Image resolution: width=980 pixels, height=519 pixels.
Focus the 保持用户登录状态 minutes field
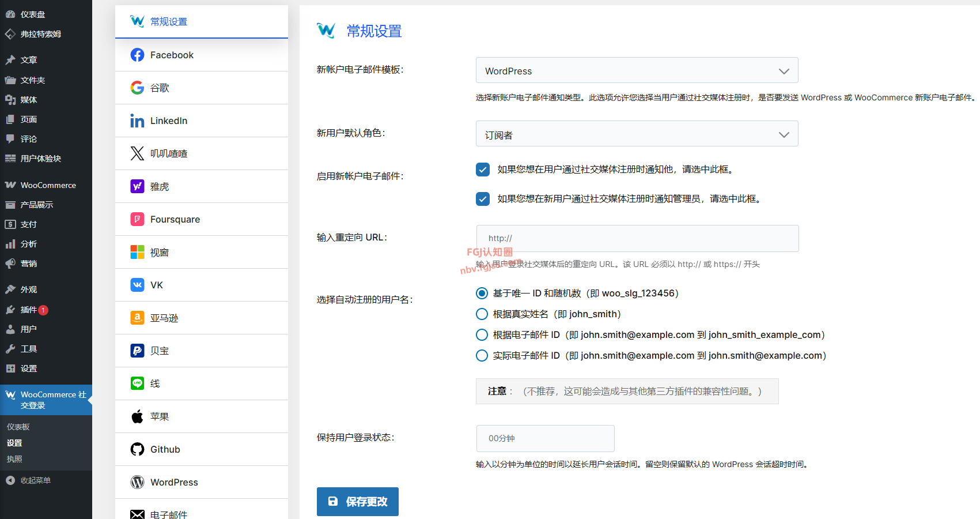point(545,438)
